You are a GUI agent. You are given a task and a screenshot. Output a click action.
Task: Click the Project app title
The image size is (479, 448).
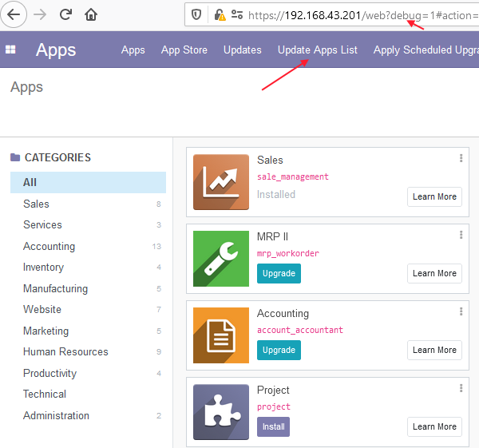coord(273,391)
